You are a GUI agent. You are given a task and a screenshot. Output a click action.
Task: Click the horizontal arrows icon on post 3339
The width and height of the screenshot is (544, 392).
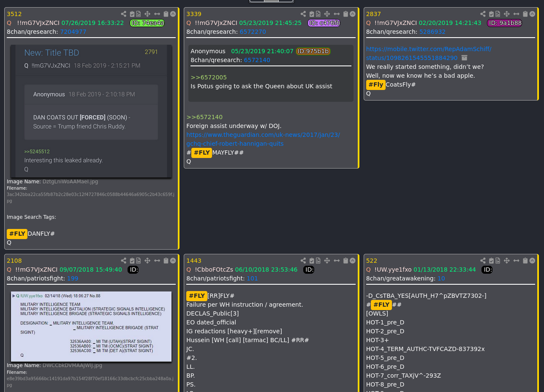(x=337, y=14)
